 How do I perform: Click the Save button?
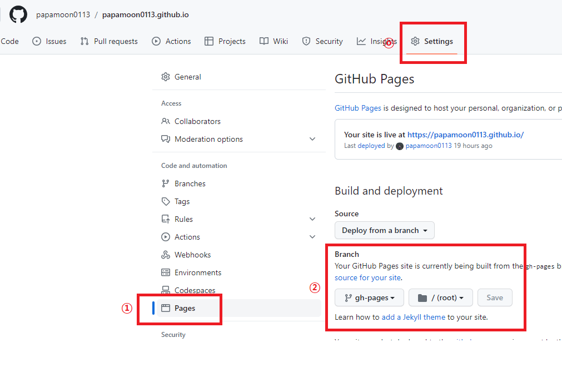pyautogui.click(x=495, y=297)
